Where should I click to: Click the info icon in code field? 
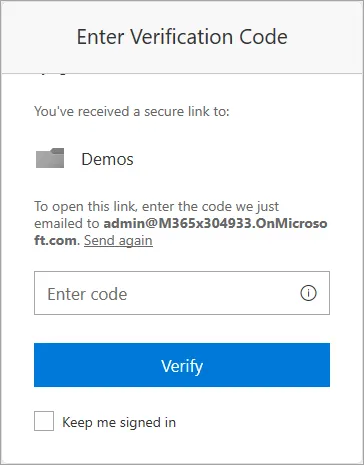pos(308,293)
